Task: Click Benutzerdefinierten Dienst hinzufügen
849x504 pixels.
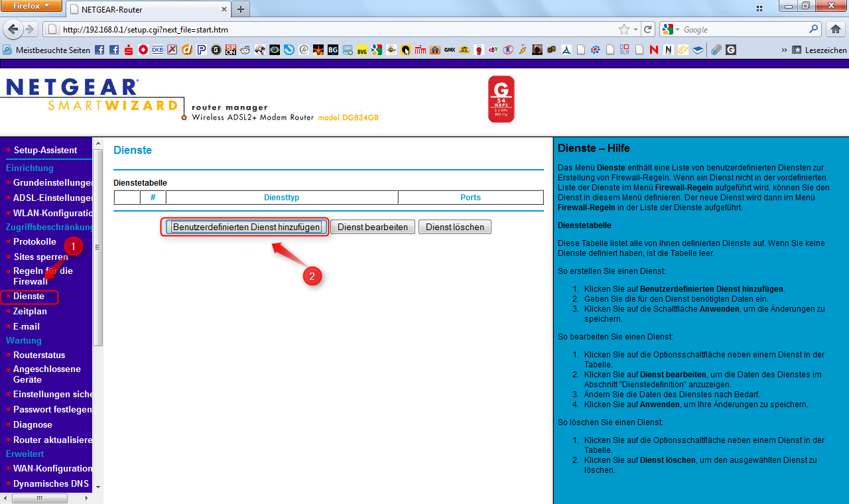Action: coord(245,226)
